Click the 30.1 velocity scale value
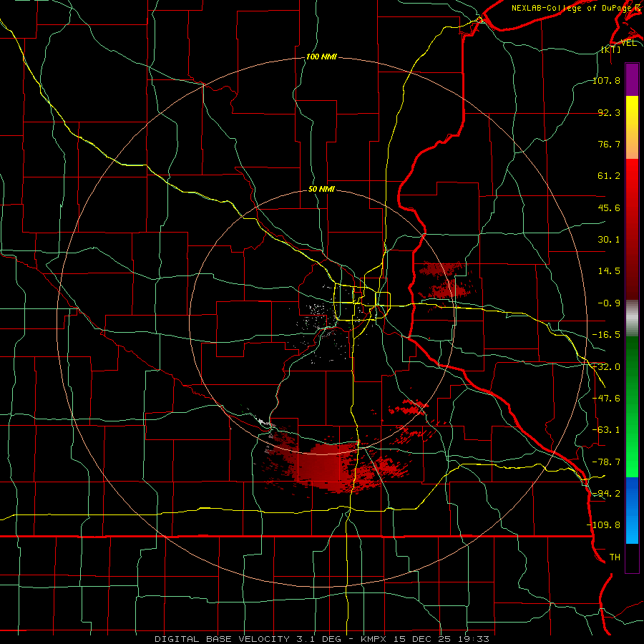Viewport: 644px width, 644px height. click(609, 240)
